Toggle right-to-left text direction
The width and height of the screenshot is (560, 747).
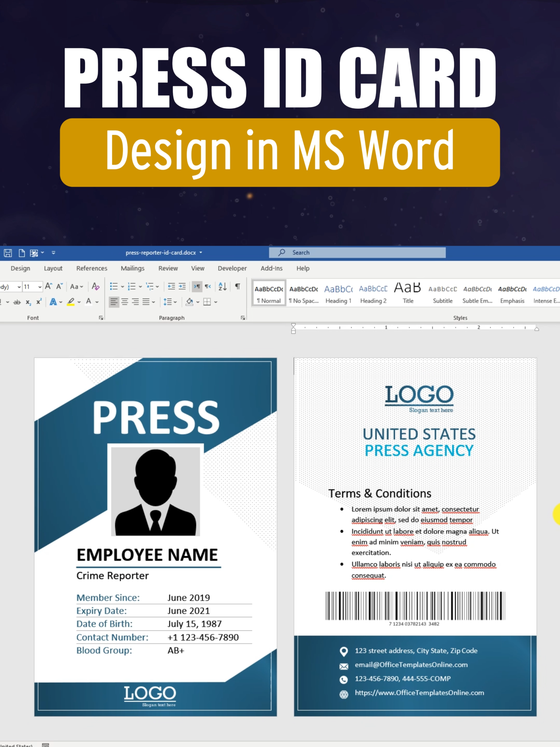pos(208,286)
